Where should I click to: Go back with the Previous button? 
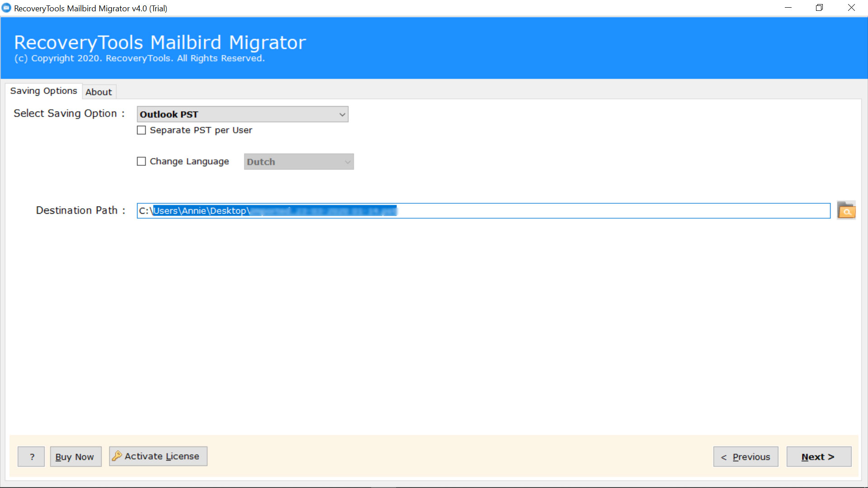[745, 457]
